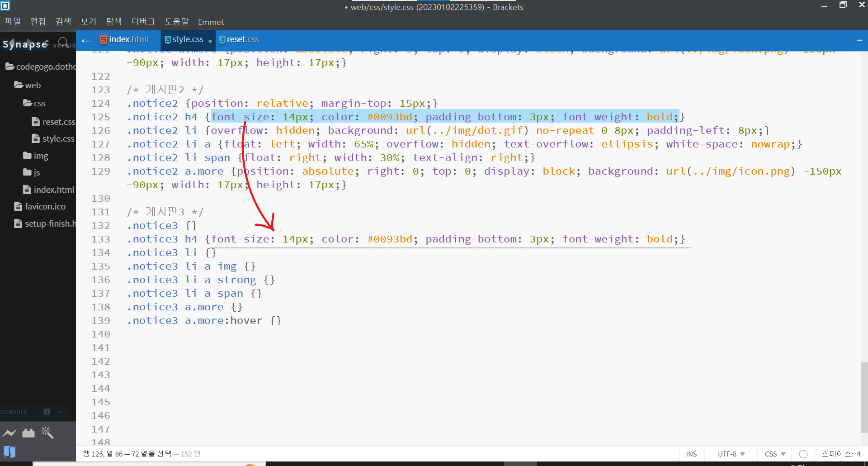Viewport: 868px width, 466px height.
Task: Open the CSS language mode dropdown
Action: pyautogui.click(x=775, y=454)
